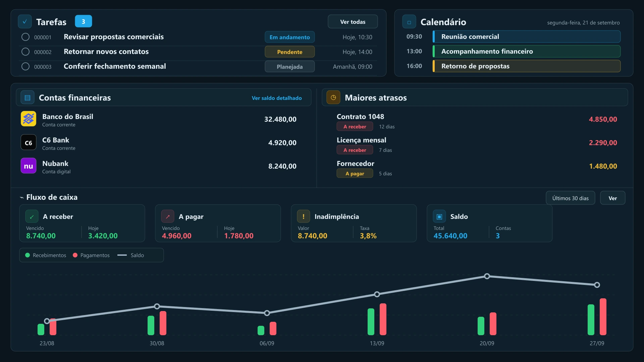Mark task Revisar propostas comerciais as done
This screenshot has height=362, width=644.
coord(25,37)
